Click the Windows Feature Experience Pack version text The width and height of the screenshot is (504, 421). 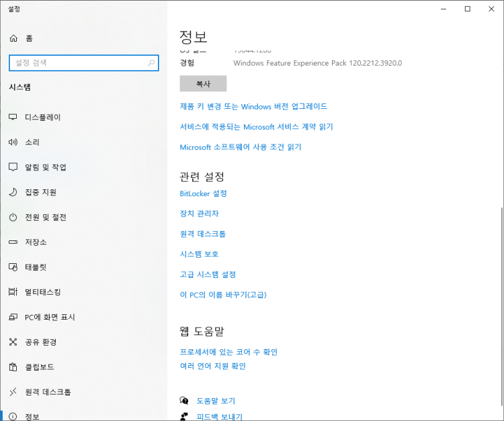(x=318, y=63)
